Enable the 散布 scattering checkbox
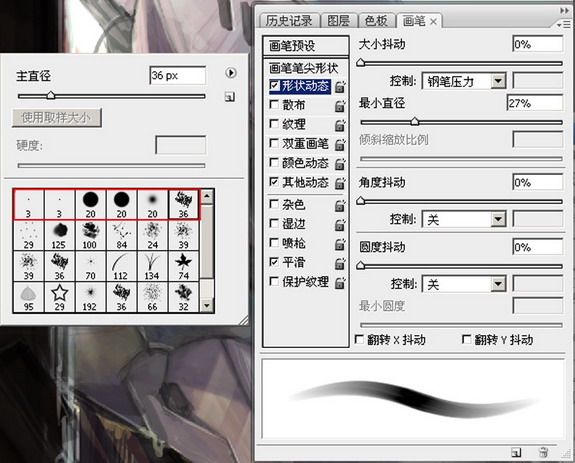The width and height of the screenshot is (575, 463). click(x=274, y=104)
